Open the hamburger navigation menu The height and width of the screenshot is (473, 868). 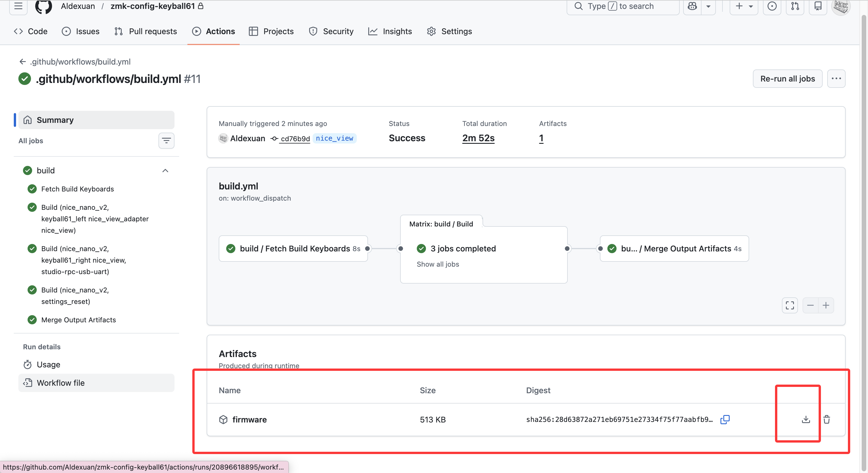[18, 6]
